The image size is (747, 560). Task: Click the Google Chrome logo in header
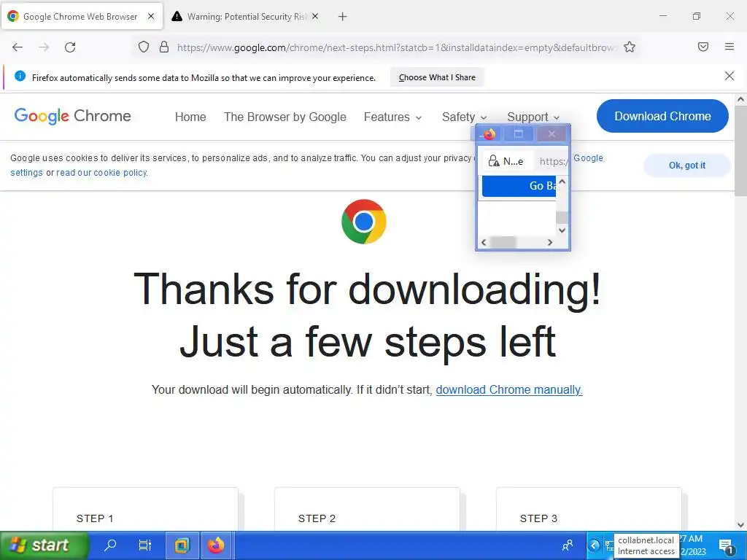pyautogui.click(x=72, y=116)
